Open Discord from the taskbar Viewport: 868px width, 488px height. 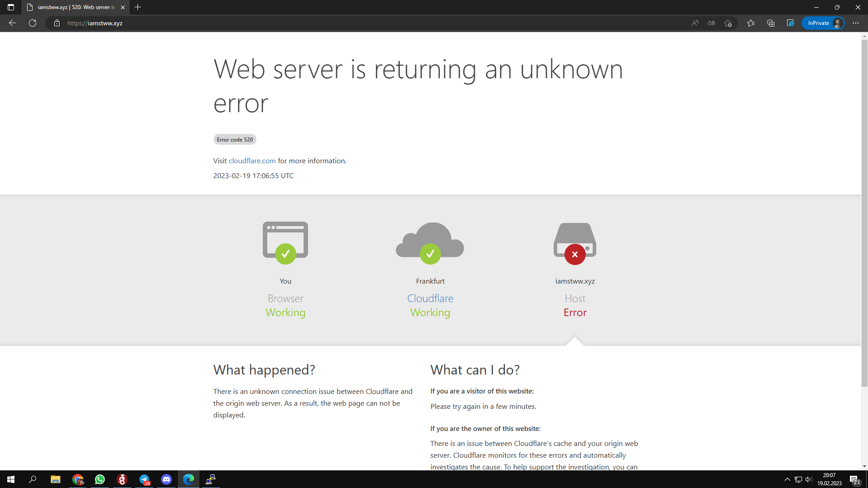point(166,479)
